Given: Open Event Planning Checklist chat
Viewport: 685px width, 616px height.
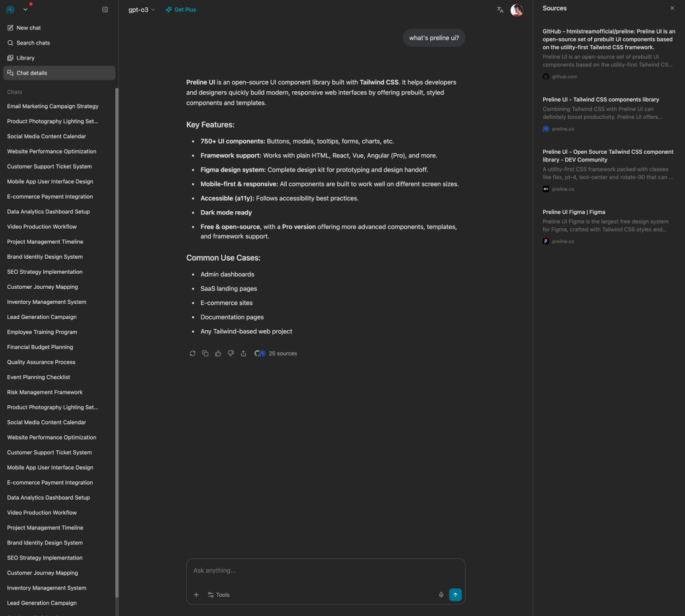Looking at the screenshot, I should click(38, 377).
